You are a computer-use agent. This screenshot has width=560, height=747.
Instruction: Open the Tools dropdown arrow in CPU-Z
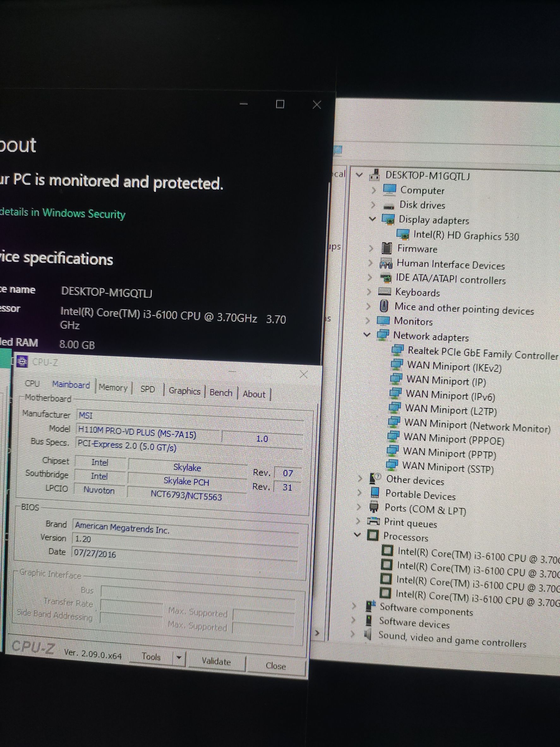179,657
